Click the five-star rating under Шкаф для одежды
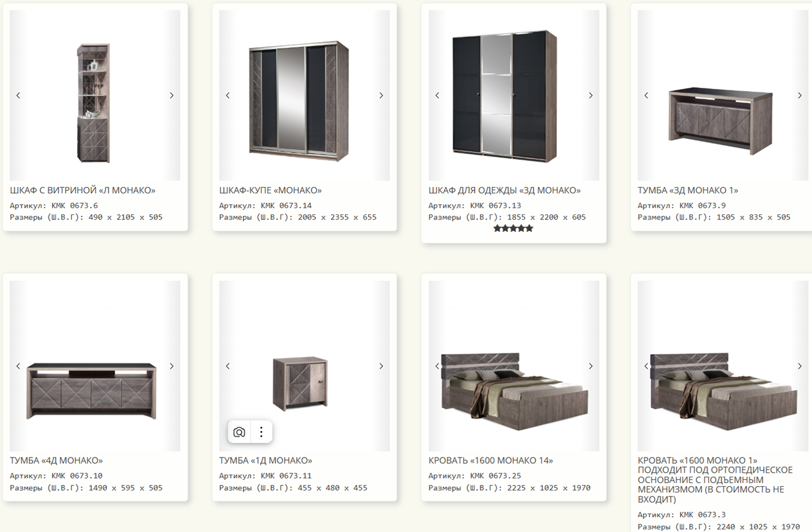 tap(513, 228)
